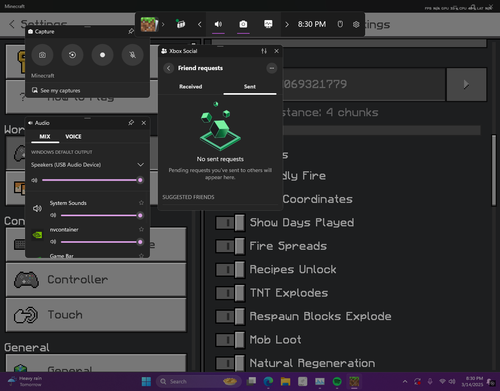
Task: Toggle Mob Loot setting
Action: coord(230,340)
